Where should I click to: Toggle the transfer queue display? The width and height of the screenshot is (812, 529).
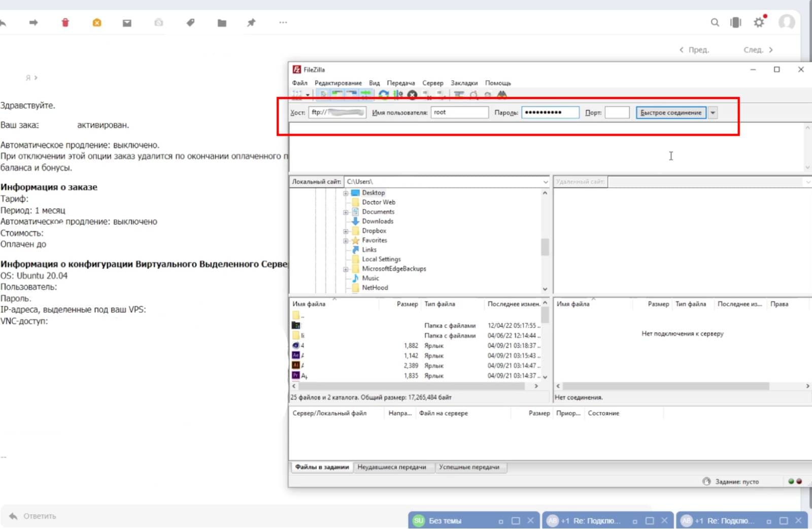365,94
